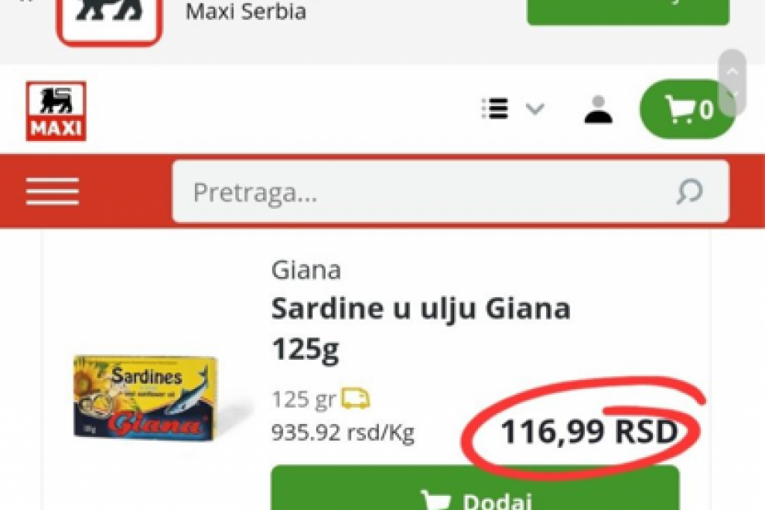Click the green button in top banner

pyautogui.click(x=628, y=11)
